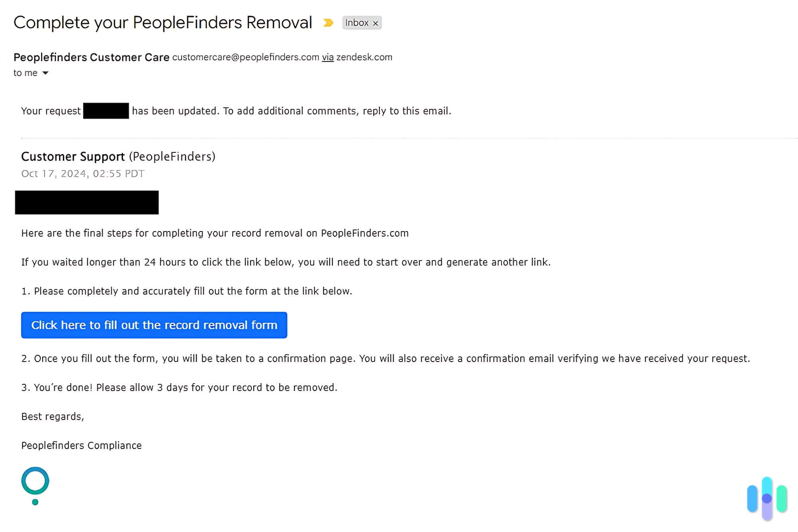Click the record removal form button
The width and height of the screenshot is (798, 532).
(x=154, y=325)
